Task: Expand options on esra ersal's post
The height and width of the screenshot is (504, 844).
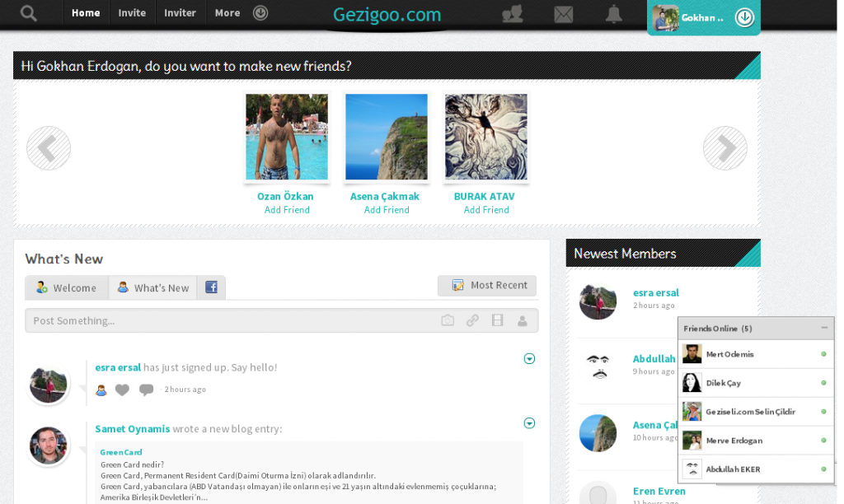Action: [529, 358]
